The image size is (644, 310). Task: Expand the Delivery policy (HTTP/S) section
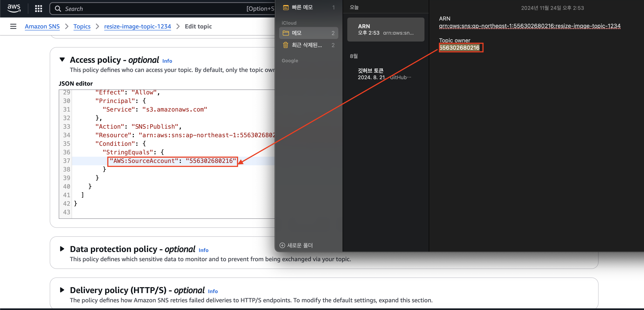pos(62,290)
